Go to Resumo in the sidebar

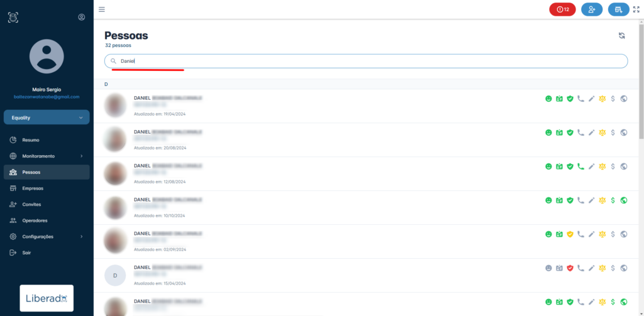coord(47,140)
